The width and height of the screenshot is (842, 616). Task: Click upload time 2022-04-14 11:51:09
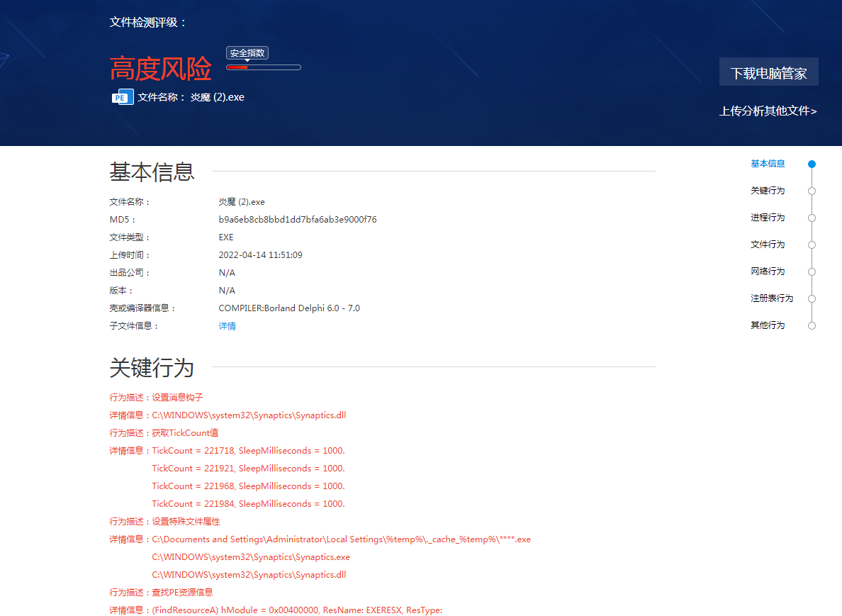[260, 255]
